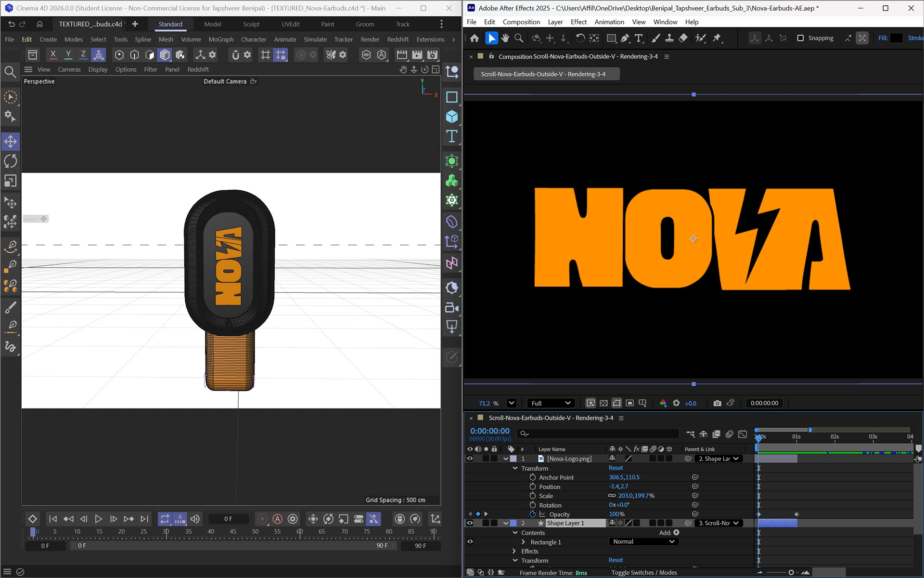This screenshot has height=578, width=924.
Task: Select the Rotate tool in Cinema 4D
Action: pyautogui.click(x=11, y=161)
